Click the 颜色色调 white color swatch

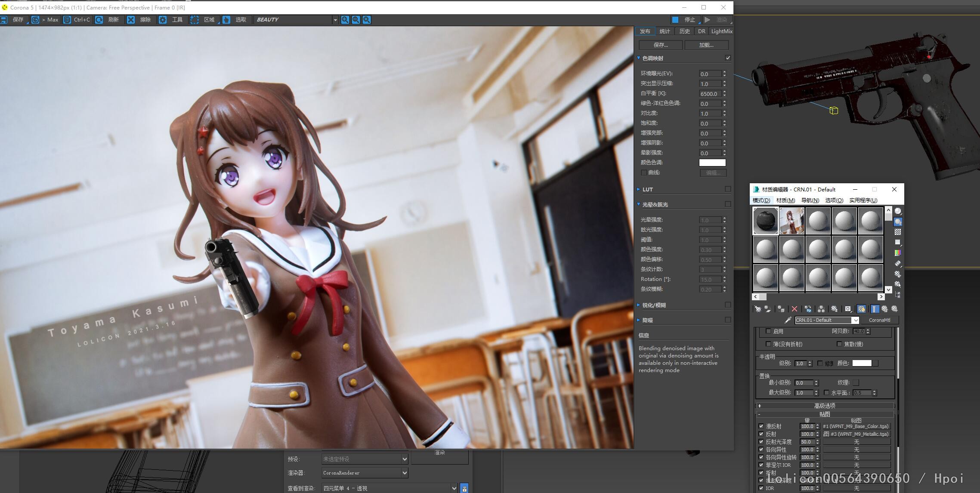tap(712, 163)
